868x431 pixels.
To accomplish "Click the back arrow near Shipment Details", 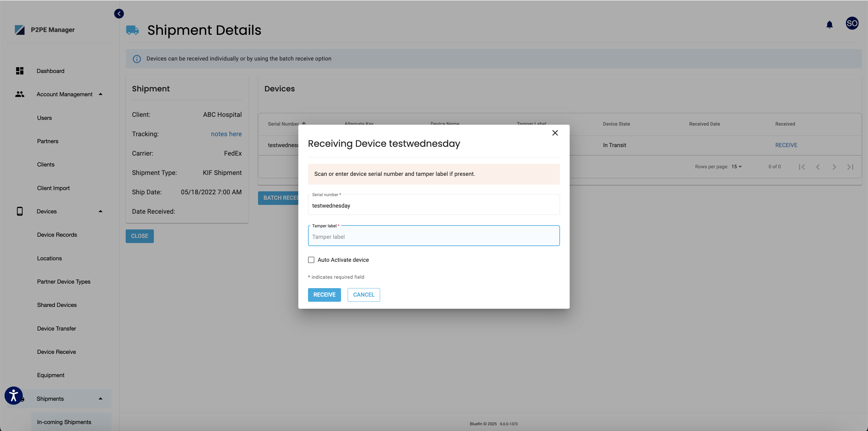I will click(x=119, y=13).
